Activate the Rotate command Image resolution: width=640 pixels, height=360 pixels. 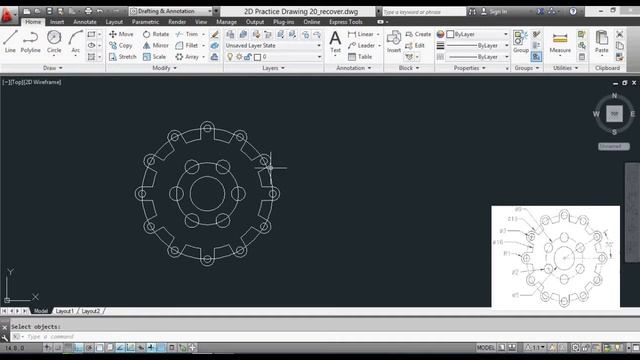pyautogui.click(x=156, y=34)
